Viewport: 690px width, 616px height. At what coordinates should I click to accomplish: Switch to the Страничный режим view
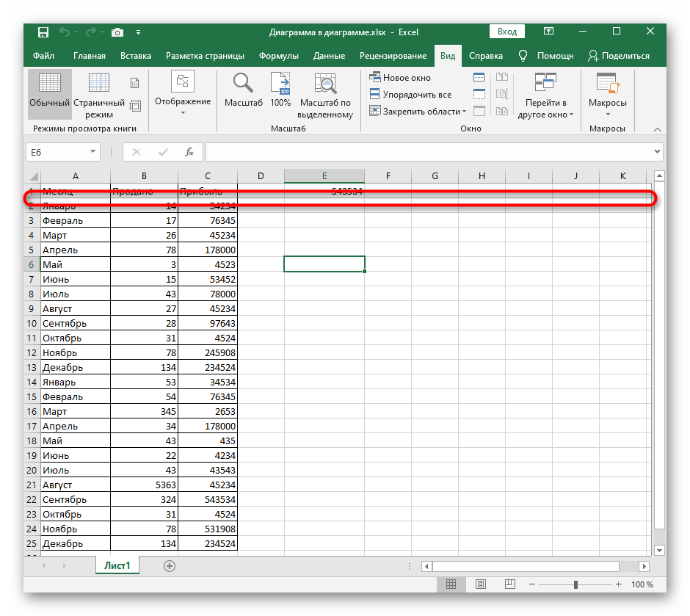tap(99, 94)
